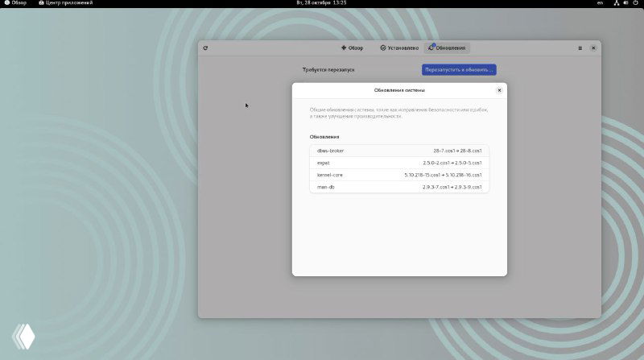Click the volume icon in top bar

tap(625, 3)
